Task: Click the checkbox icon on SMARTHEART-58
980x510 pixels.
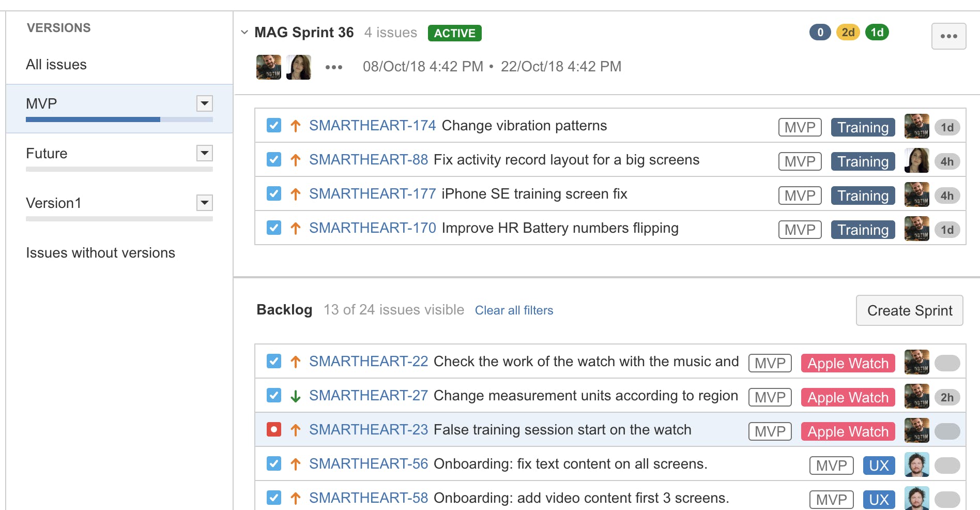Action: click(274, 498)
